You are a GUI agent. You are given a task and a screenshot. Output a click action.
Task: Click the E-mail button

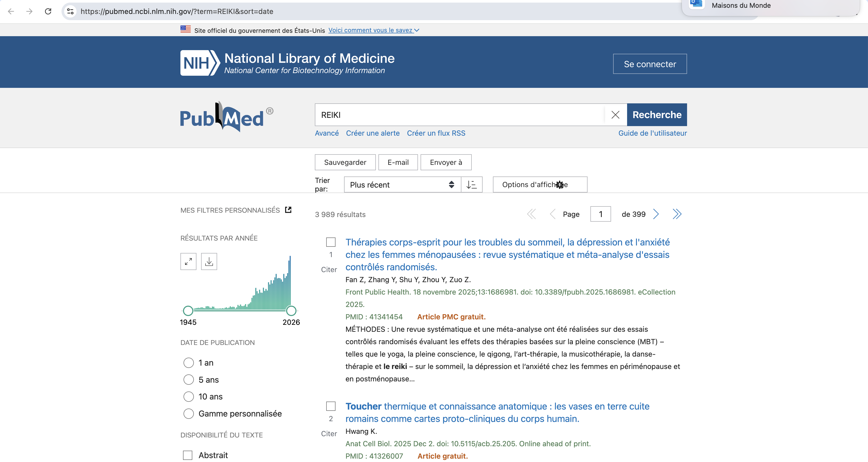[x=398, y=162]
